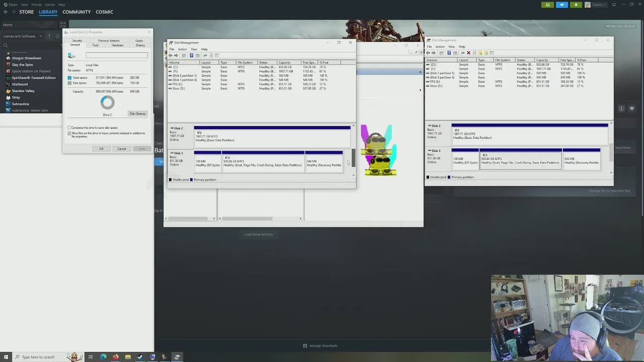
Task: Switch to Security tab in Properties
Action: click(x=77, y=41)
